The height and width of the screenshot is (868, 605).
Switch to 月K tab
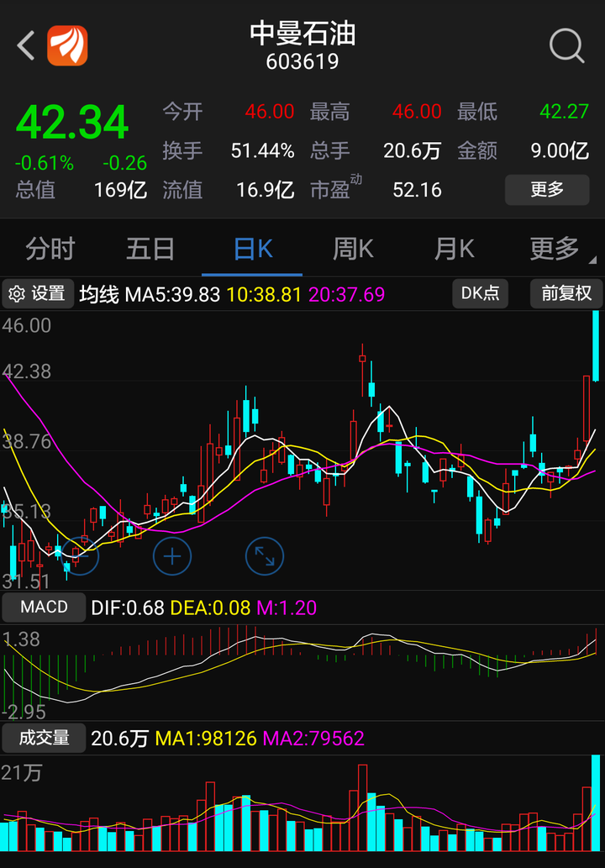(x=454, y=249)
